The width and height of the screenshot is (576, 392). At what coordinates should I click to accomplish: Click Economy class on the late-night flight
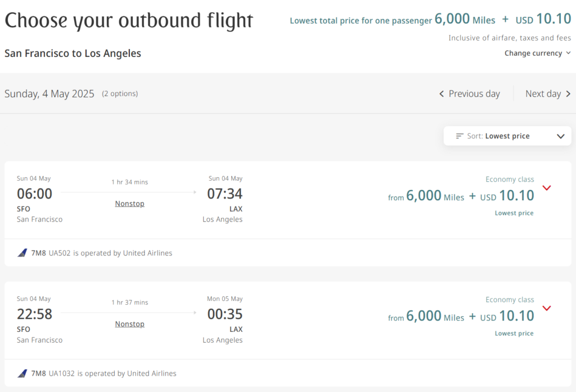(510, 299)
